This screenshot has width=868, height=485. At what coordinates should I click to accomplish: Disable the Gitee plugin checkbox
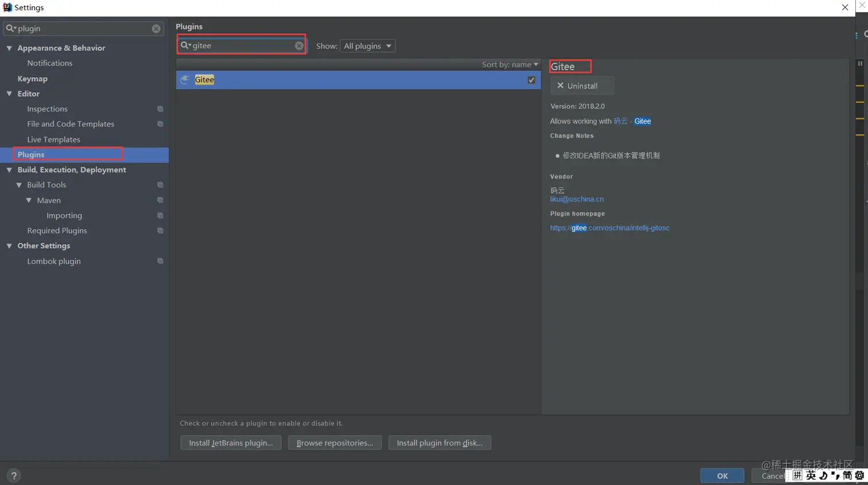coord(532,80)
